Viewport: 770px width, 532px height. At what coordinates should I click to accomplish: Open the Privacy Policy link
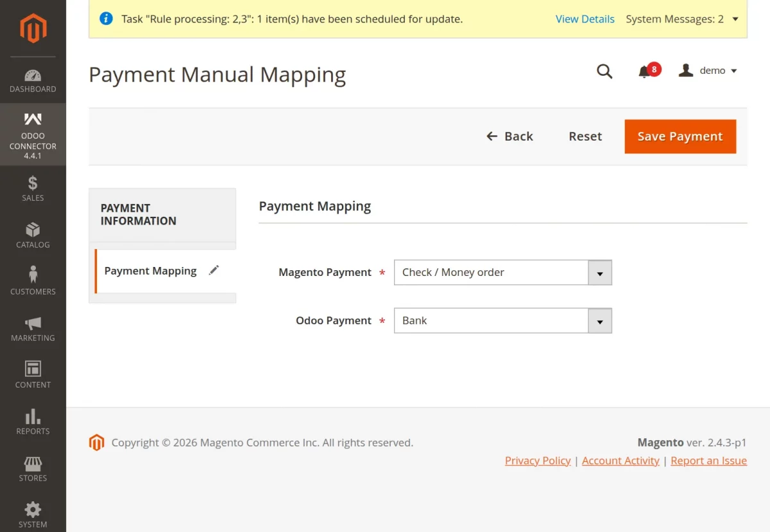pyautogui.click(x=538, y=461)
